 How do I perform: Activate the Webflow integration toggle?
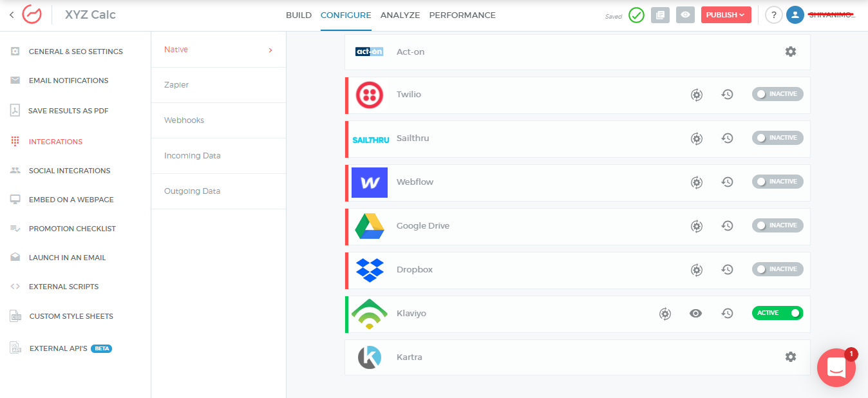[777, 182]
